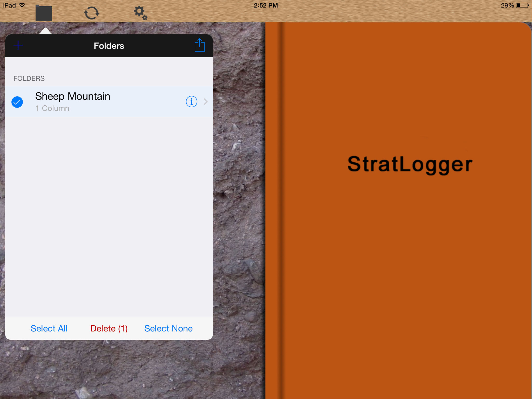This screenshot has height=399, width=532.
Task: Select the Sheep Mountain folder name
Action: (73, 96)
